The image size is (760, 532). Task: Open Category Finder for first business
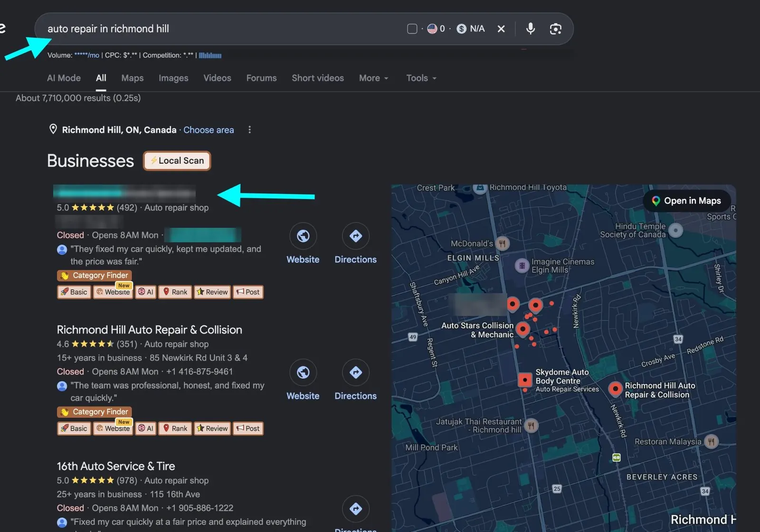pyautogui.click(x=95, y=275)
